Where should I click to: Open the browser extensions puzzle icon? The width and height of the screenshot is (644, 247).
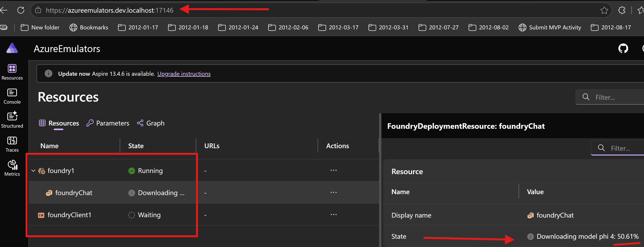pos(621,10)
